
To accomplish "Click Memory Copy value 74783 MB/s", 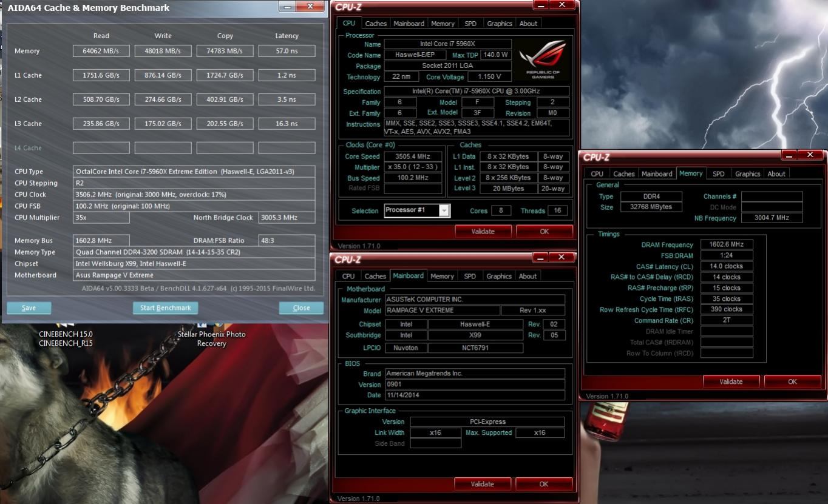I will click(225, 51).
